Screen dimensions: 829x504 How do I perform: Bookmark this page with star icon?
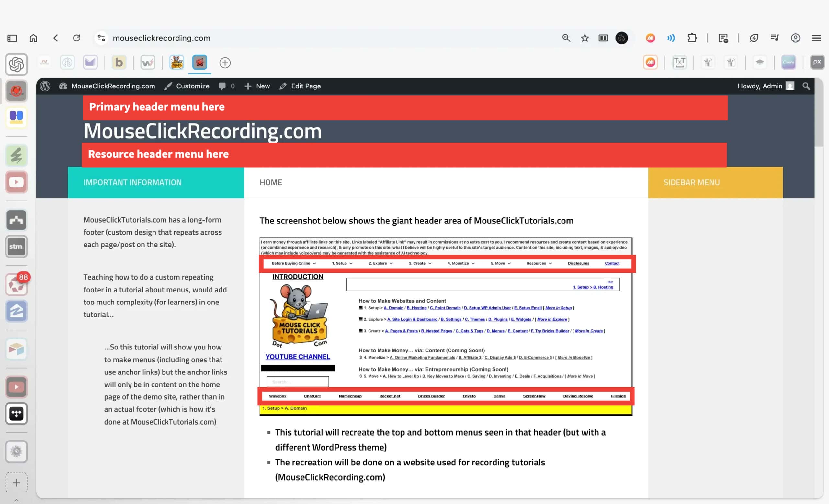pyautogui.click(x=585, y=38)
